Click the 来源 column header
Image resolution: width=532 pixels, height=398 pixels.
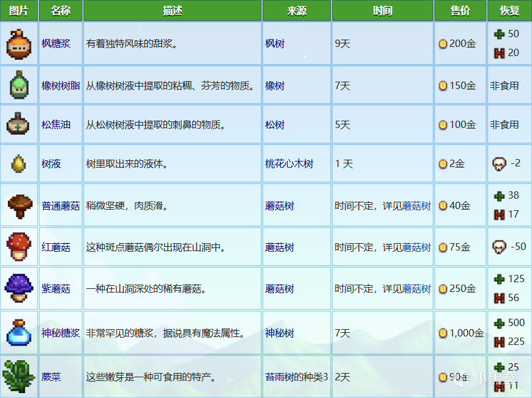(297, 10)
